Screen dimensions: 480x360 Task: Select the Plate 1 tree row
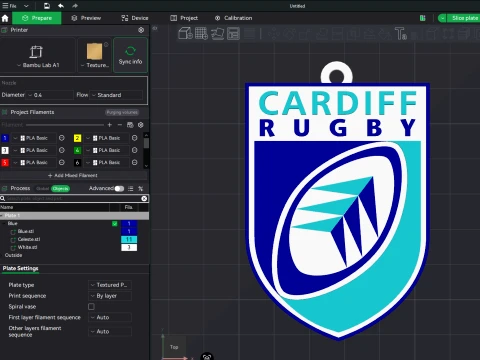pos(74,216)
